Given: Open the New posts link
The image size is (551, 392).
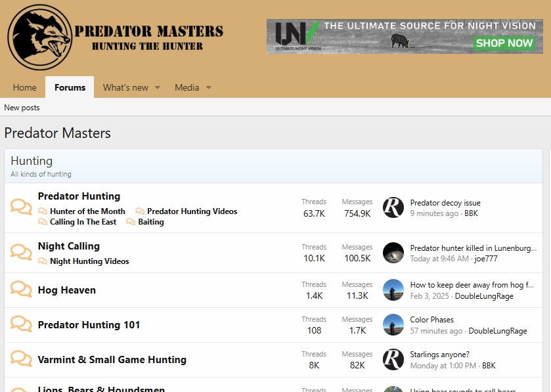Looking at the screenshot, I should [x=22, y=108].
